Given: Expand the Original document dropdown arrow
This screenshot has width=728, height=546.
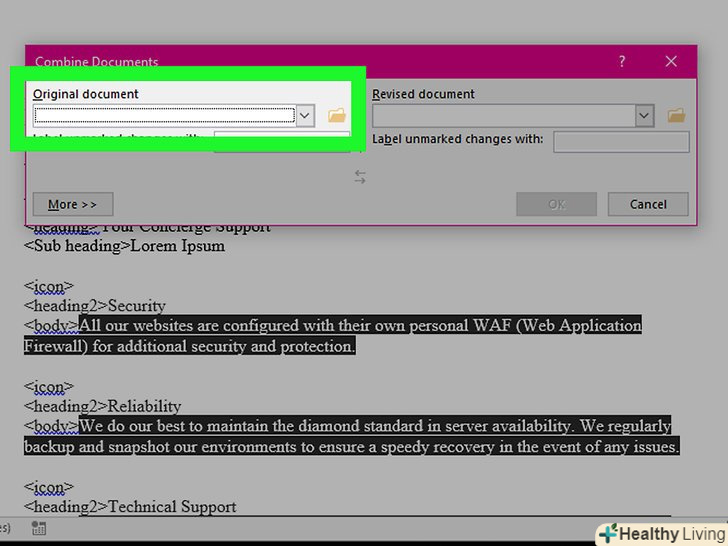Looking at the screenshot, I should 305,116.
